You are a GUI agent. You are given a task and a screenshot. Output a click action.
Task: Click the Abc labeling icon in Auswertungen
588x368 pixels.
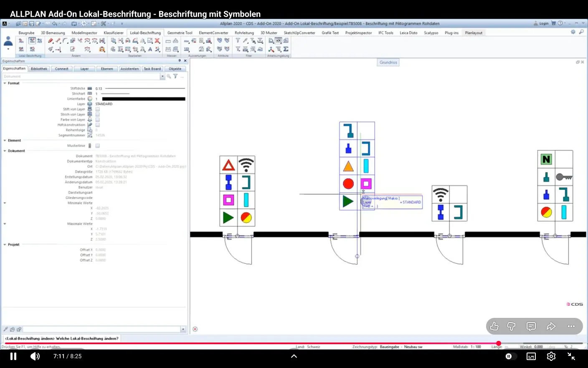[x=186, y=41]
